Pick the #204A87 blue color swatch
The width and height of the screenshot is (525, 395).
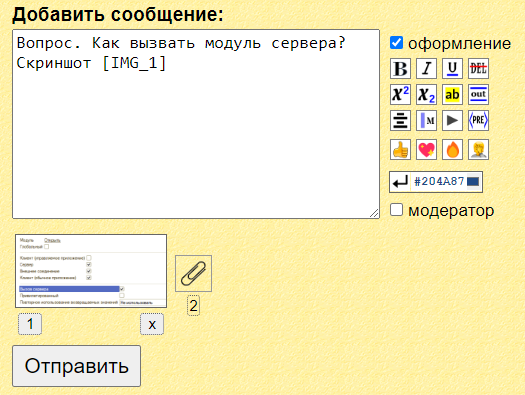(473, 182)
